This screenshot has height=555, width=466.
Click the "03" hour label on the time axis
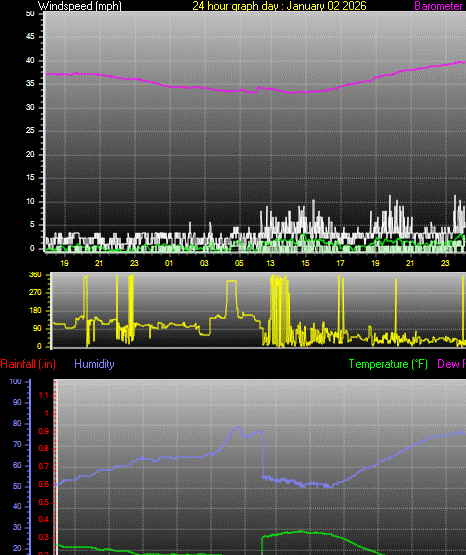pos(204,263)
